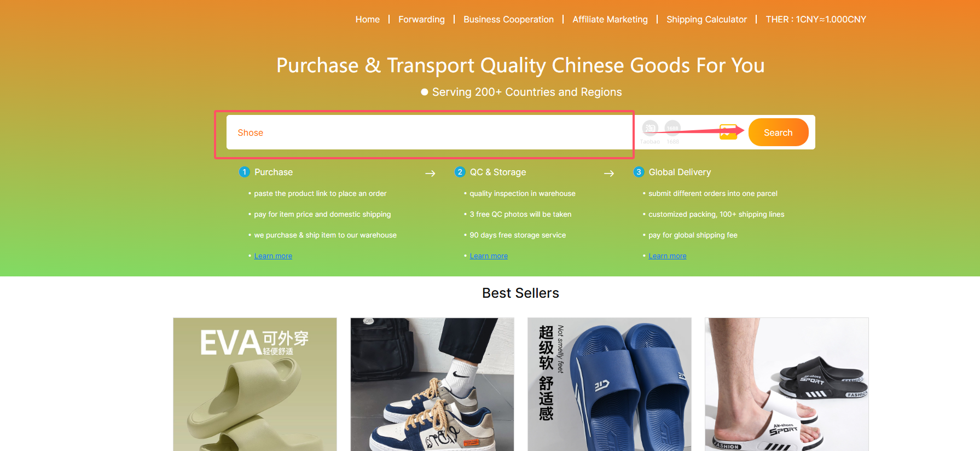This screenshot has width=980, height=451.
Task: Open the Shipping Calculator
Action: click(706, 19)
